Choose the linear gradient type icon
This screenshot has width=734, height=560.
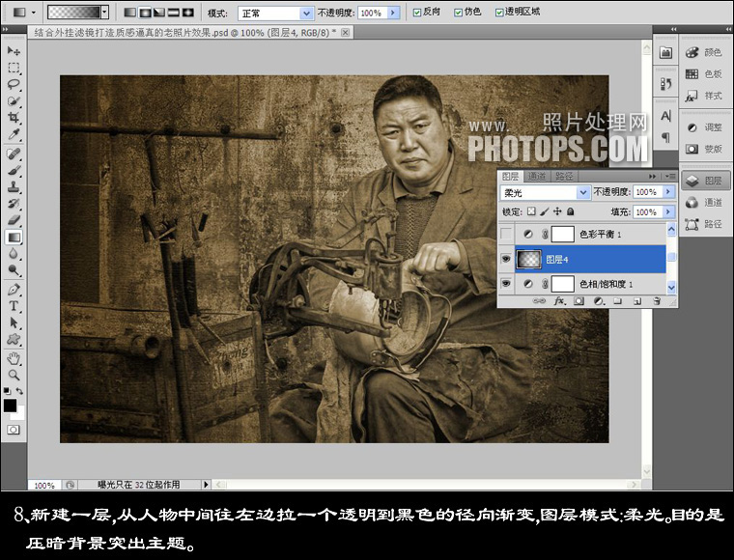point(129,13)
